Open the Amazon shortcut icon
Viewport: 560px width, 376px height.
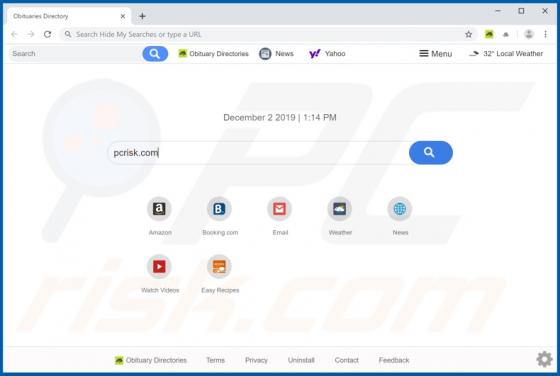pos(159,209)
